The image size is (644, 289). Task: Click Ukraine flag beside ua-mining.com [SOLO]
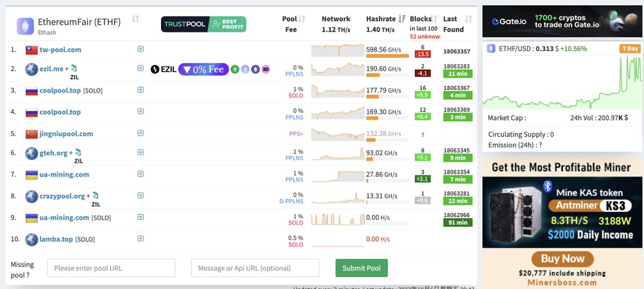pyautogui.click(x=32, y=218)
